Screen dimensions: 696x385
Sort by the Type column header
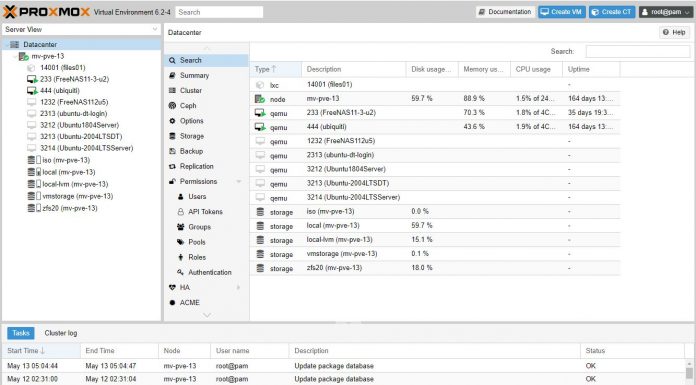coord(276,69)
